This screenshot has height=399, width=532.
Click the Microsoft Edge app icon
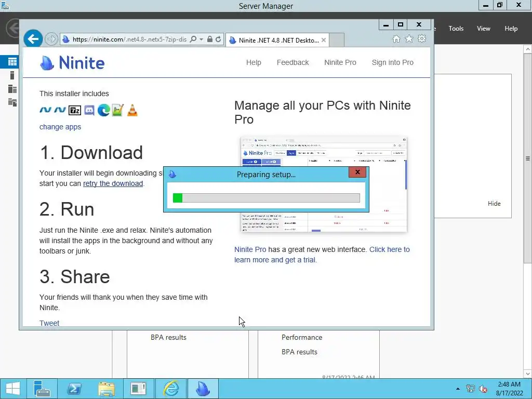click(x=104, y=110)
